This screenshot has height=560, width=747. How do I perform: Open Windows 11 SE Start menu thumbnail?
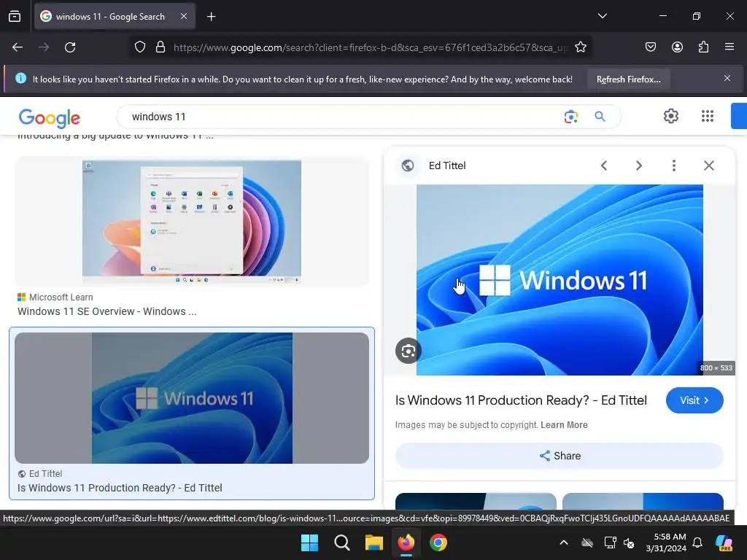point(192,222)
